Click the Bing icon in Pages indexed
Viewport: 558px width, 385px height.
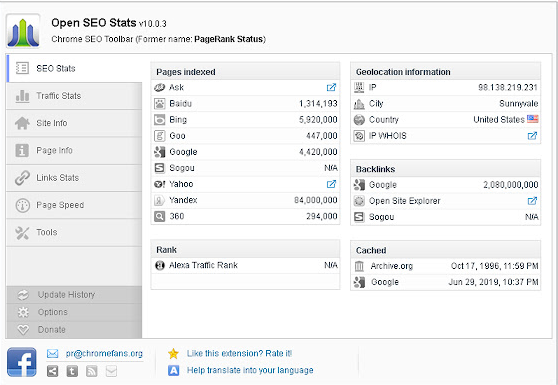coord(159,120)
